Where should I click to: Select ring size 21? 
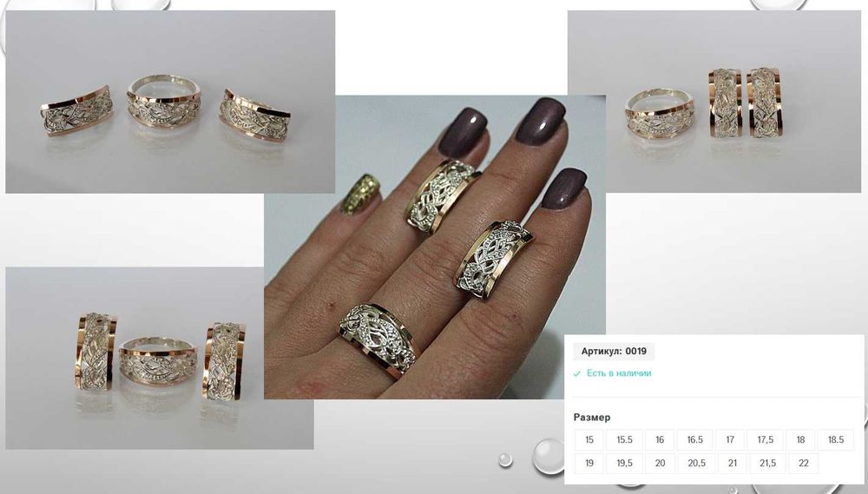[733, 463]
